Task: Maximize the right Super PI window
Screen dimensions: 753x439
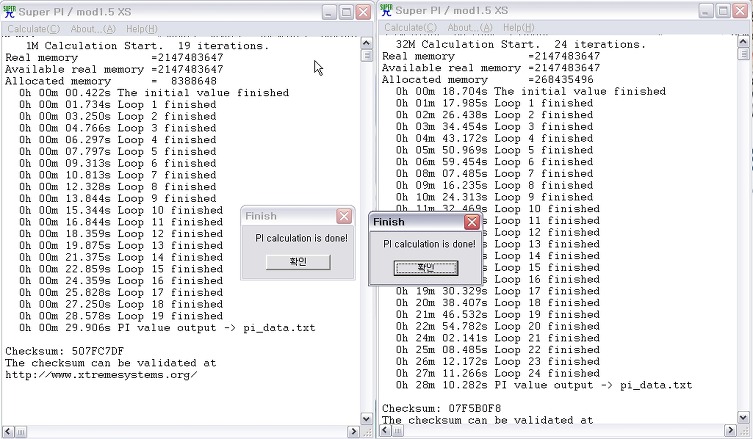Action: pyautogui.click(x=723, y=11)
